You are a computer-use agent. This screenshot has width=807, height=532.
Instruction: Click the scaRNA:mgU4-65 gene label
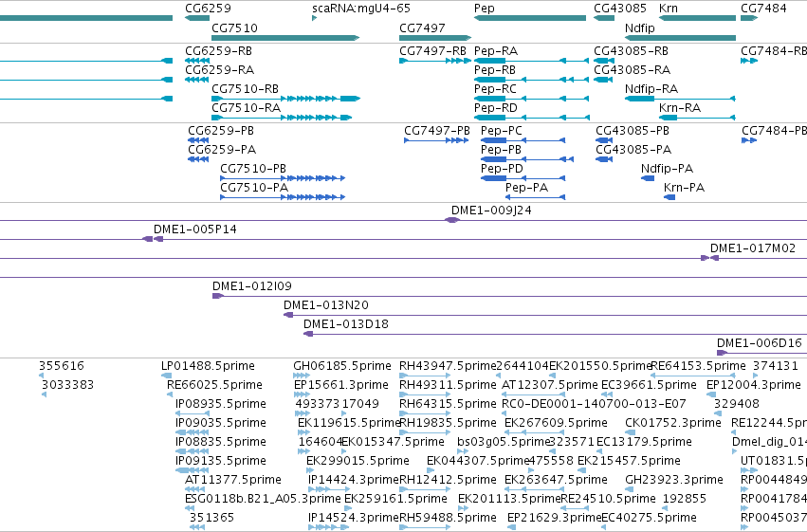(360, 9)
